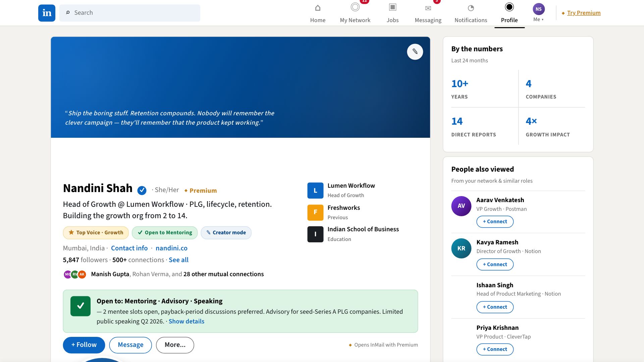Click the LinkedIn logo icon
This screenshot has height=362, width=644.
[x=47, y=13]
